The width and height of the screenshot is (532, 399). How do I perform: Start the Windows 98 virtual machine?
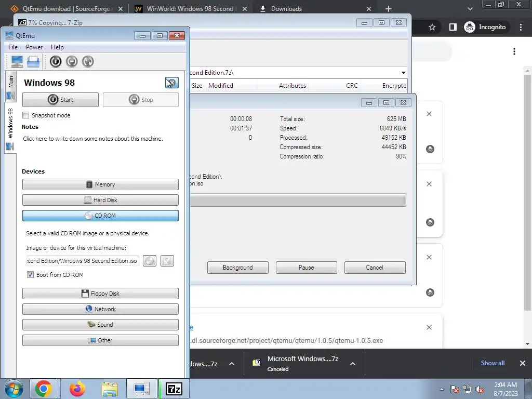click(60, 100)
